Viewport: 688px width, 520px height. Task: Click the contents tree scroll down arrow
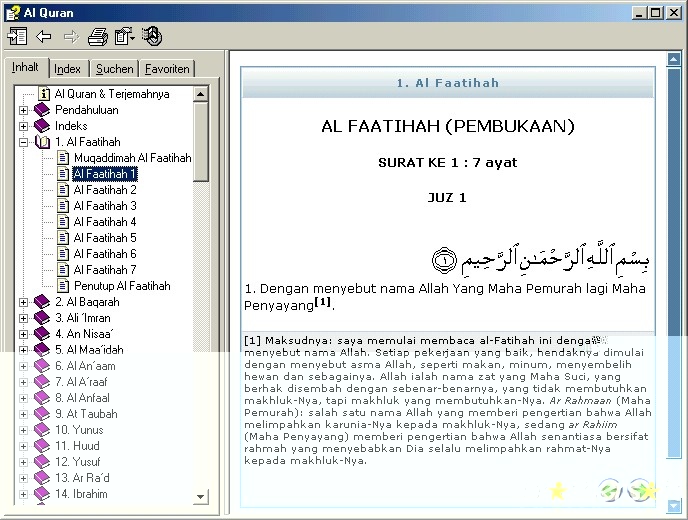(201, 497)
